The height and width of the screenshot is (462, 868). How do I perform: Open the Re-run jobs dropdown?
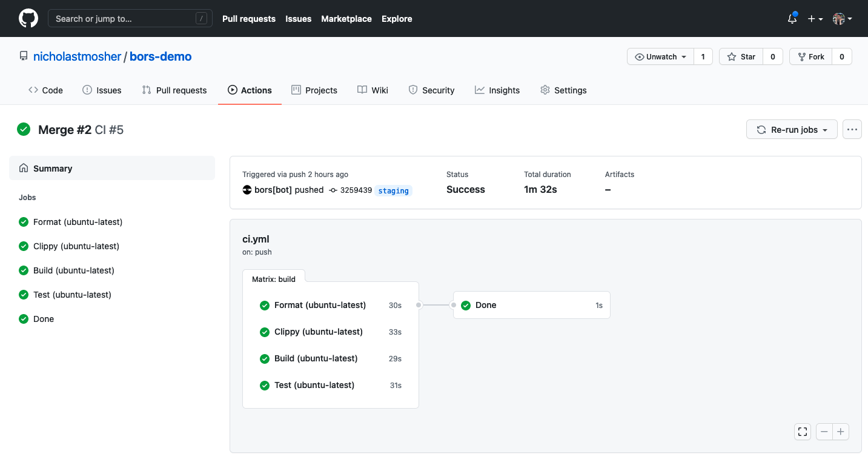(x=791, y=129)
